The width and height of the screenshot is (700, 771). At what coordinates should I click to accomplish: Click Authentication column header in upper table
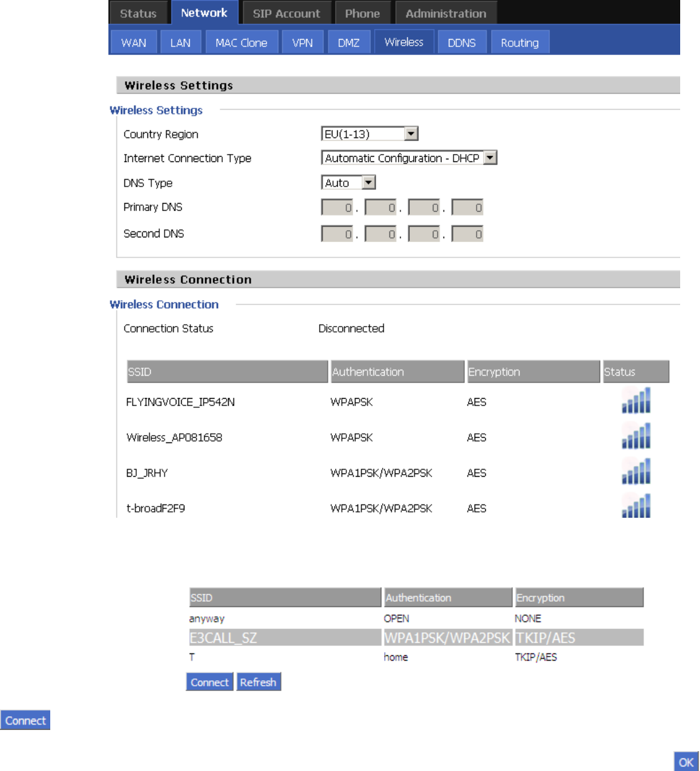click(x=398, y=372)
